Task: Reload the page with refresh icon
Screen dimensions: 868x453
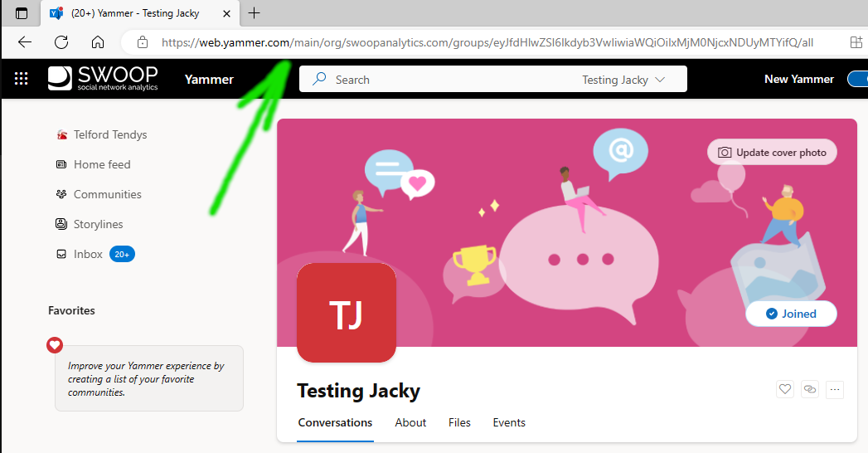Action: [x=61, y=42]
